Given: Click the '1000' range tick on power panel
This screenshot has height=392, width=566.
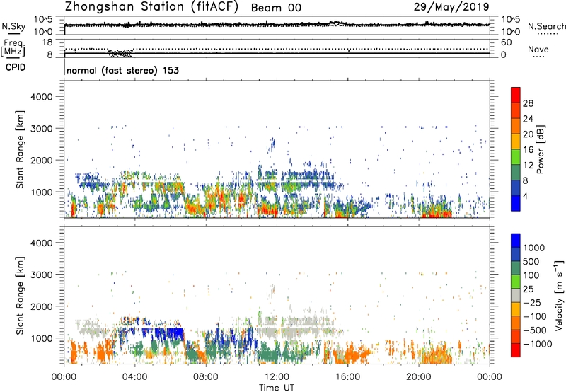Looking at the screenshot, I should tap(41, 192).
